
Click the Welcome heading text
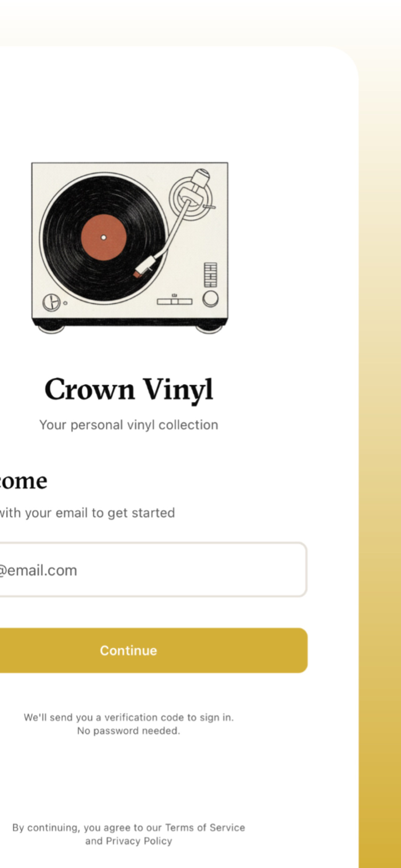pos(23,480)
